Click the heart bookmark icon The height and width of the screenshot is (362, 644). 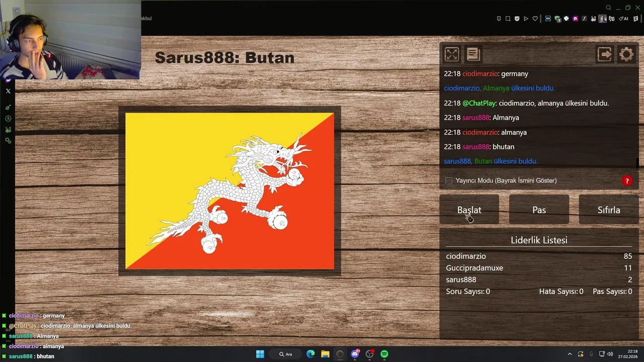[535, 19]
